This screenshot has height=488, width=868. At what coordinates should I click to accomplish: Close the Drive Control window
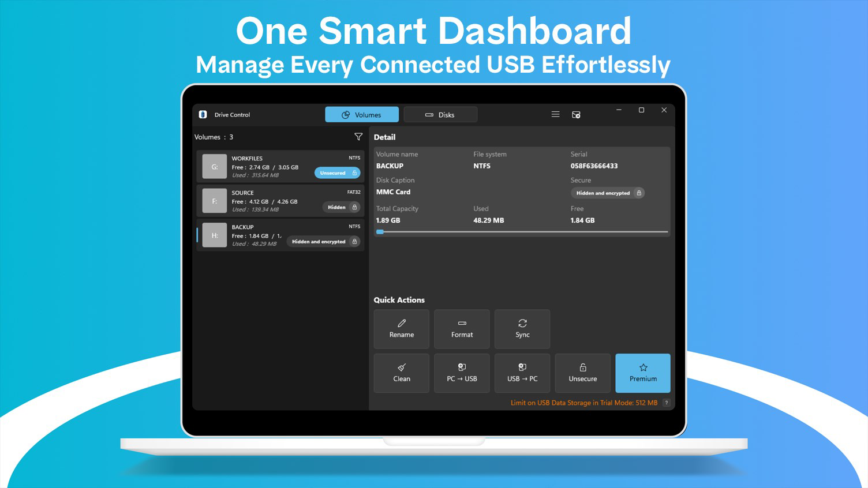click(664, 110)
